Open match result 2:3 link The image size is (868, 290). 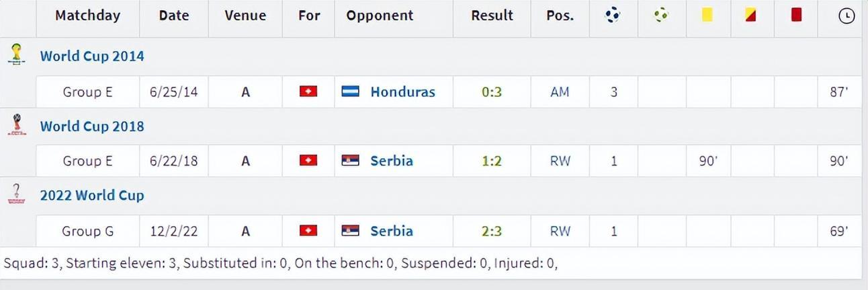(x=492, y=231)
